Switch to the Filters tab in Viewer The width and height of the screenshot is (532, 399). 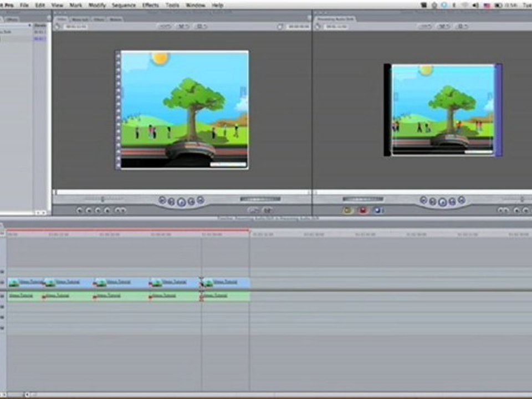[x=99, y=19]
